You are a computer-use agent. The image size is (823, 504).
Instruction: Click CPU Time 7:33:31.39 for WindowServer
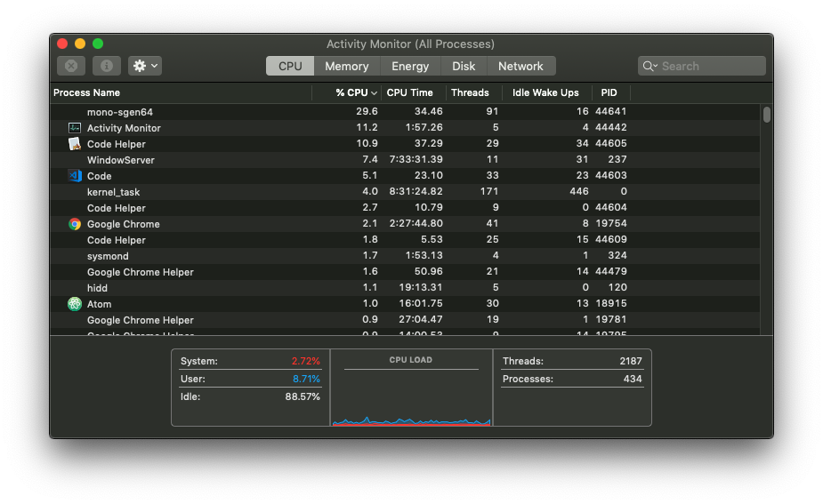[x=416, y=159]
